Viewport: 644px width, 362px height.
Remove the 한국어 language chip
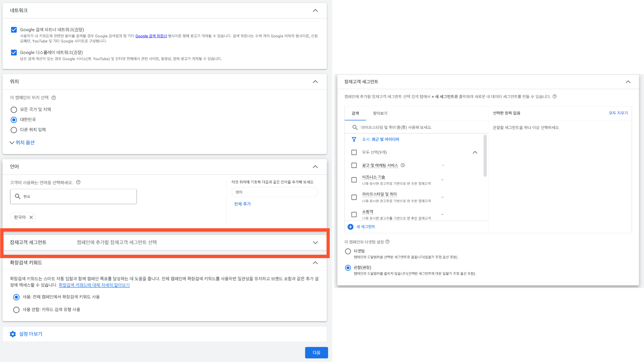click(x=31, y=217)
